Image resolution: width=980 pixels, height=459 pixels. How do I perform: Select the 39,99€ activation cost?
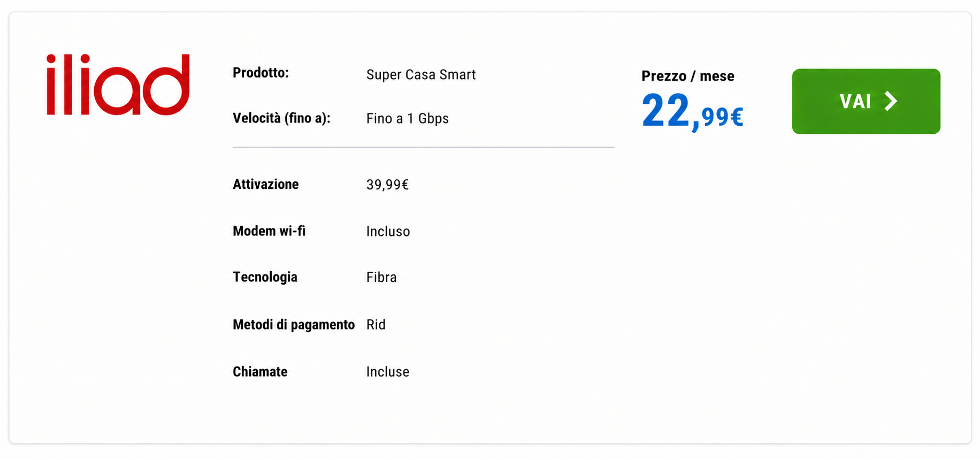pyautogui.click(x=387, y=185)
